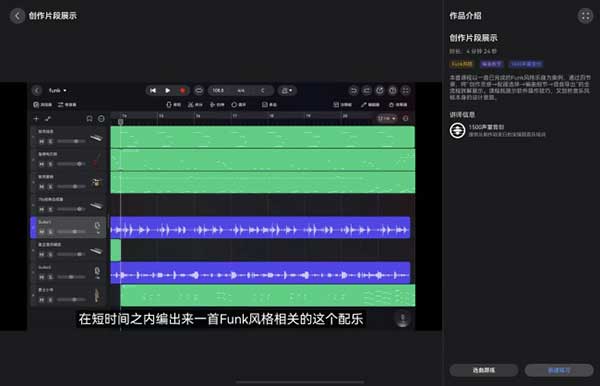Click the 4/4 time signature value
600x386 pixels.
(x=241, y=90)
